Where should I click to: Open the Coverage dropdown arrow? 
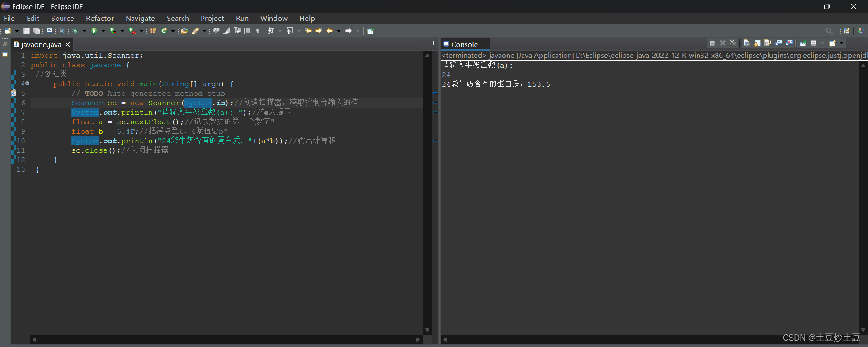pos(122,31)
